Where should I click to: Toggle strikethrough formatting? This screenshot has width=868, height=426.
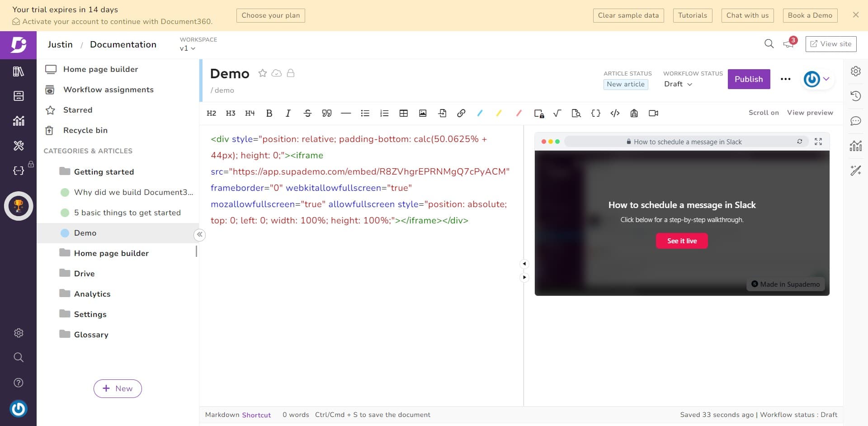point(307,113)
